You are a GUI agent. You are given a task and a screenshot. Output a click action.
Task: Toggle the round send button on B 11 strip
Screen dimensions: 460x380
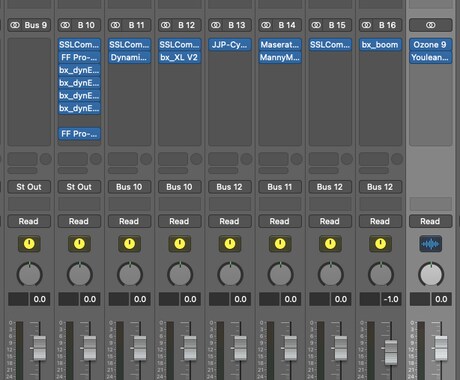146,159
